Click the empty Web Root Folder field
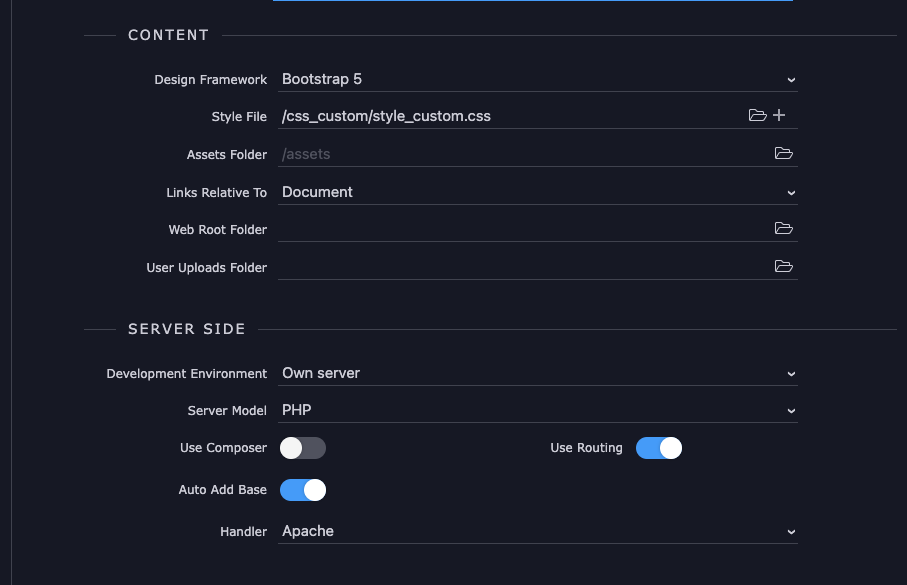907x585 pixels. tap(524, 229)
